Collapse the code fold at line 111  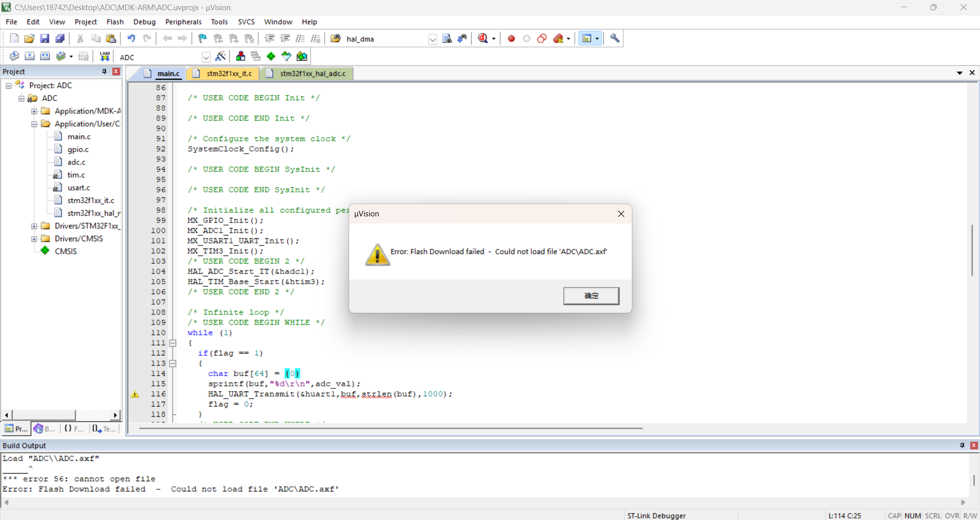pyautogui.click(x=173, y=343)
